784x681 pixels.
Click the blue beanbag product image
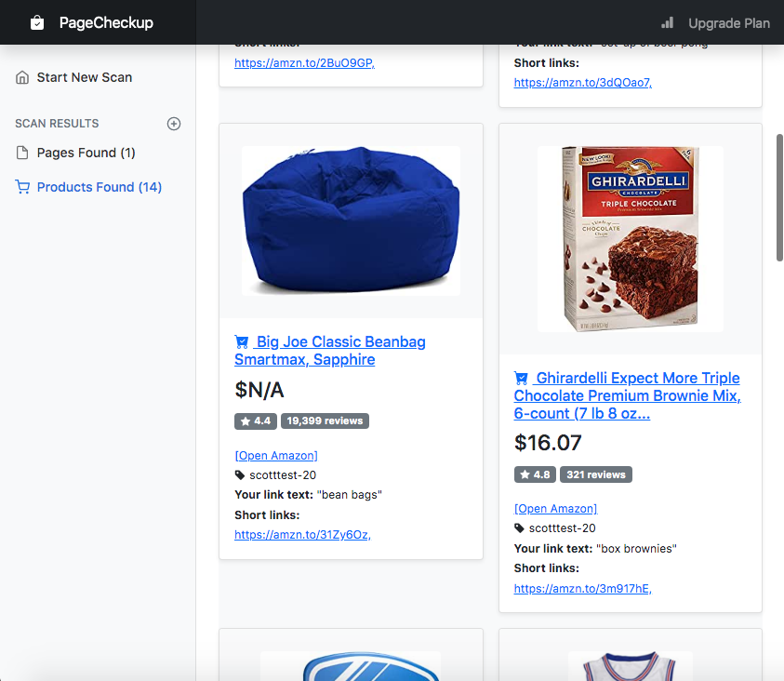click(x=351, y=220)
